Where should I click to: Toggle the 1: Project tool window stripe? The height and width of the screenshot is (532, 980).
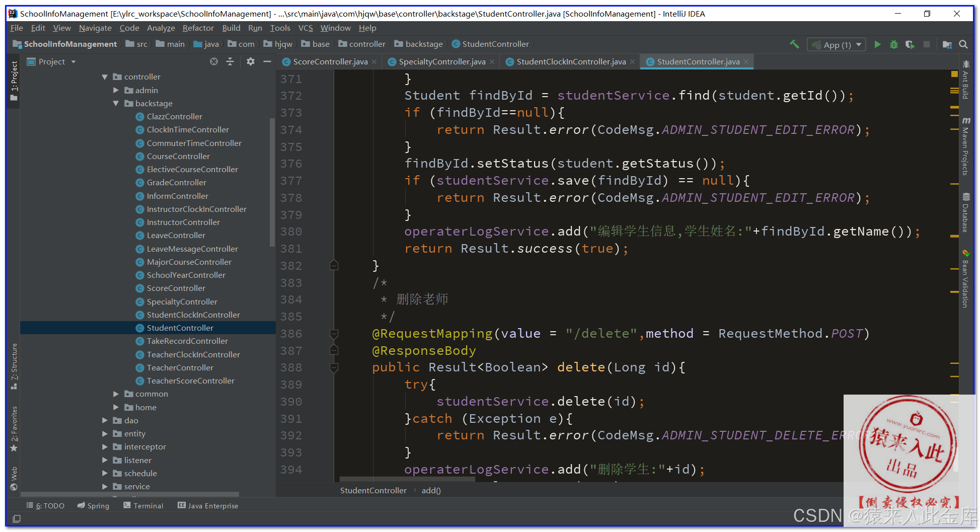coord(14,81)
